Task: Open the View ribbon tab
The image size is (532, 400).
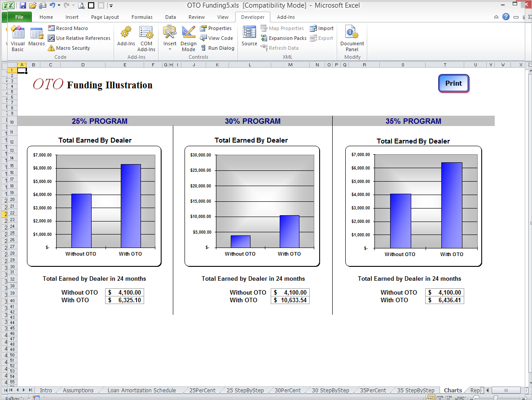Action: (x=223, y=17)
